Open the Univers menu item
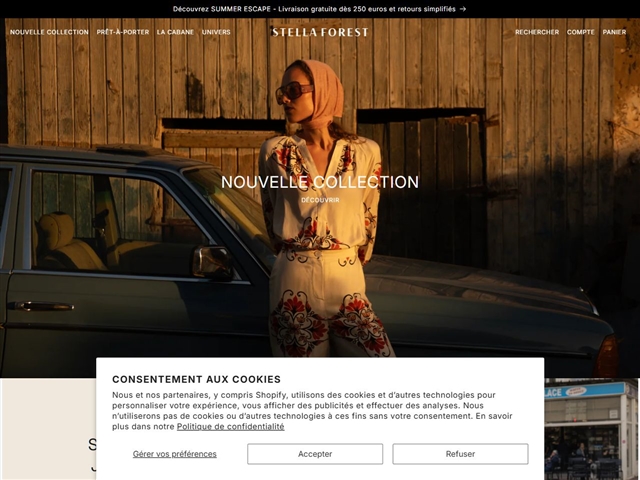This screenshot has height=480, width=640. coord(216,32)
